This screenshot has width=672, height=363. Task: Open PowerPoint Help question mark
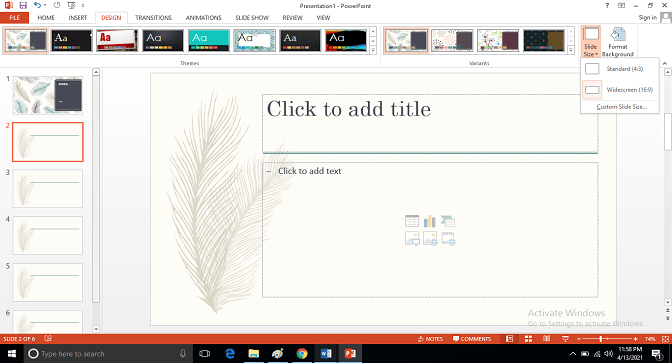point(607,6)
